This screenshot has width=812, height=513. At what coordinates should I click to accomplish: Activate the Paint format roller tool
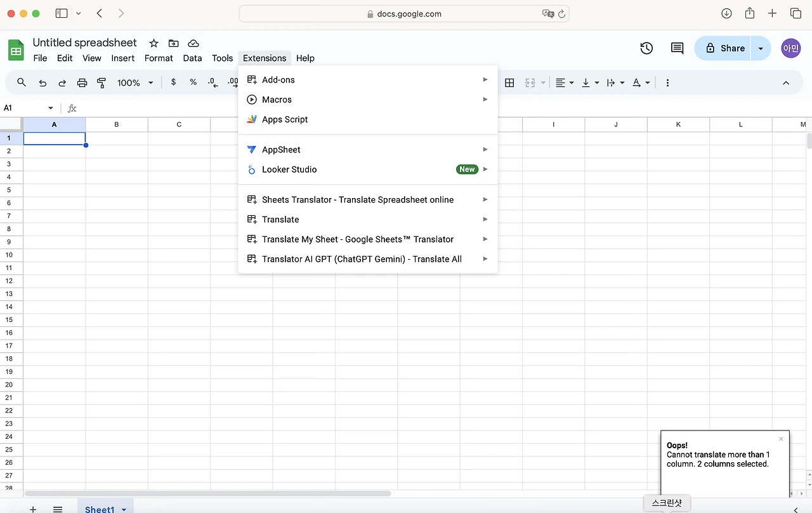coord(101,83)
